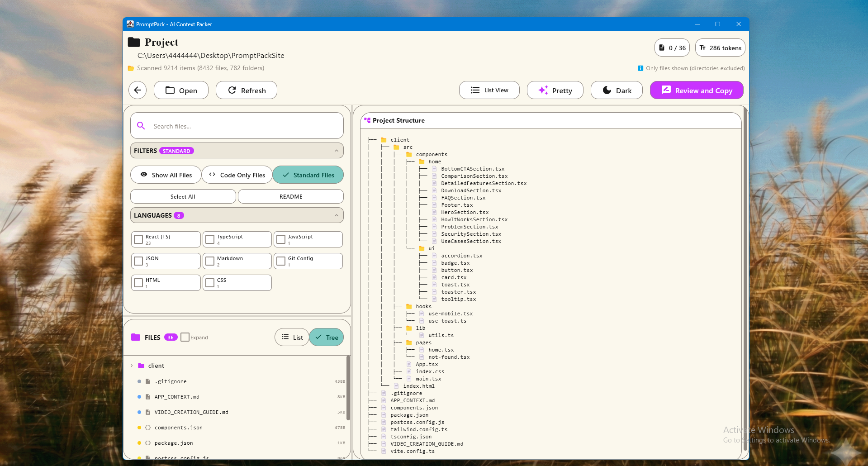This screenshot has width=868, height=466.
Task: Click the Select All button
Action: 183,196
